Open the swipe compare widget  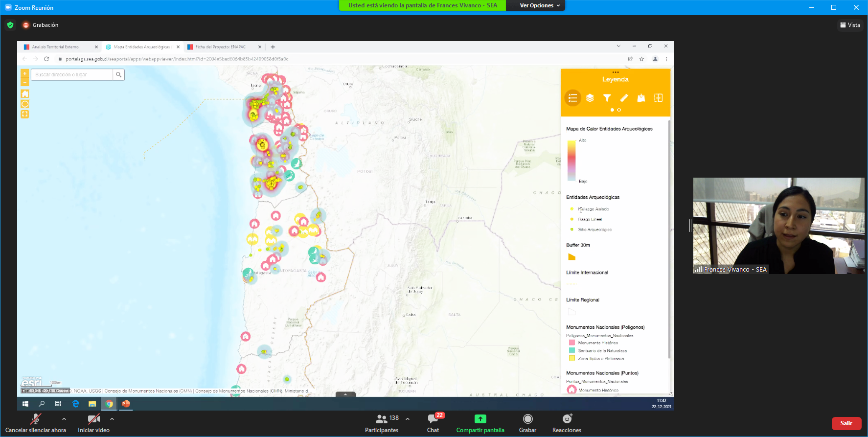point(659,98)
